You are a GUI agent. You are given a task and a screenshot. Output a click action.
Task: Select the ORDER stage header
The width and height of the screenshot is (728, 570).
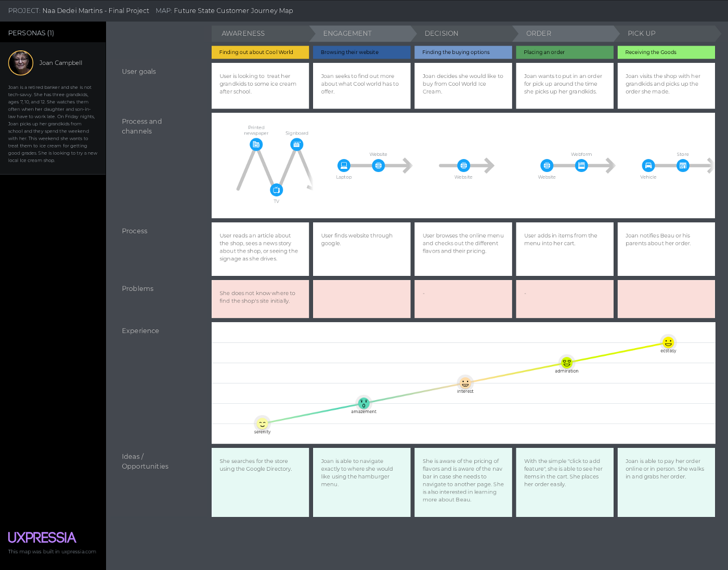coord(565,33)
